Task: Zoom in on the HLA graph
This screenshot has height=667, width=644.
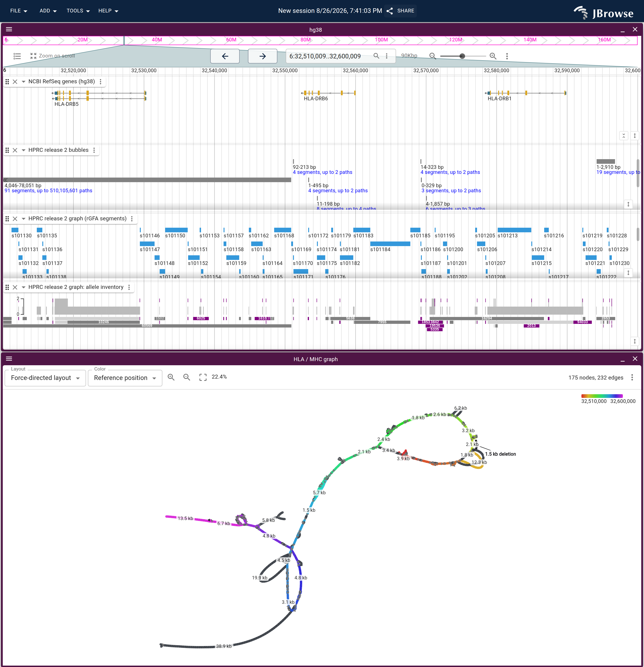Action: 171,377
